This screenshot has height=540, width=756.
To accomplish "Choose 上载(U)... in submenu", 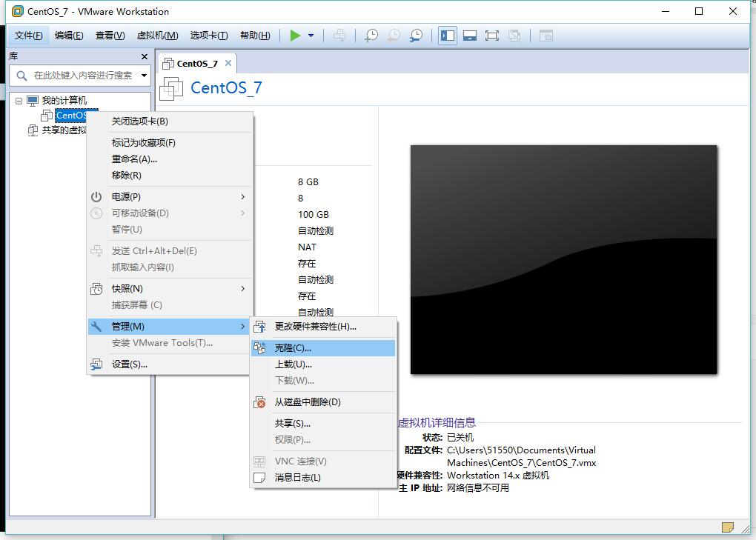I will tap(323, 364).
